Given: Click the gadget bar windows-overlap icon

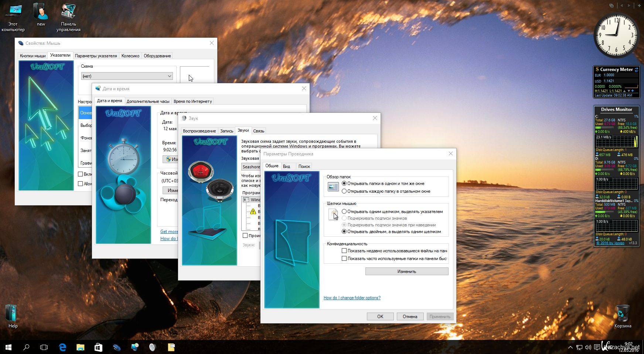Looking at the screenshot, I should pos(611,6).
